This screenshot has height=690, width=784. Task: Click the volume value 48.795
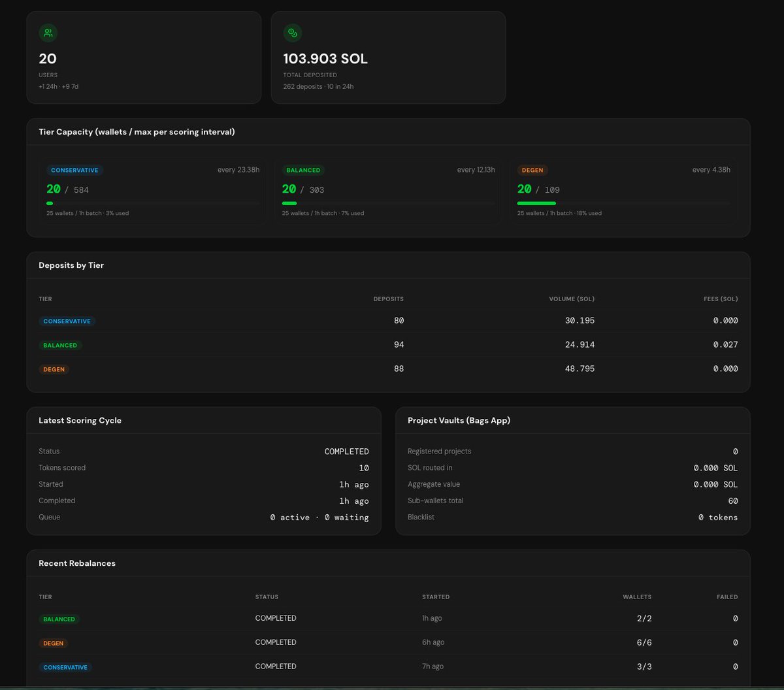point(580,369)
